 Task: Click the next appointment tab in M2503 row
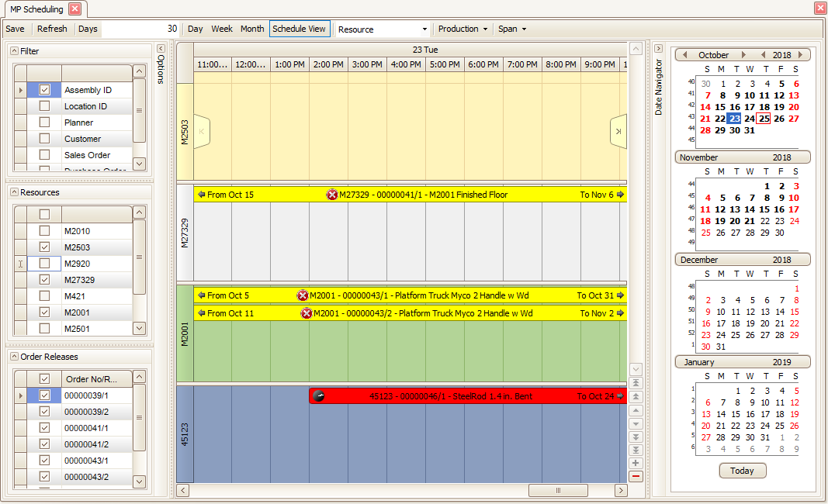tap(618, 131)
